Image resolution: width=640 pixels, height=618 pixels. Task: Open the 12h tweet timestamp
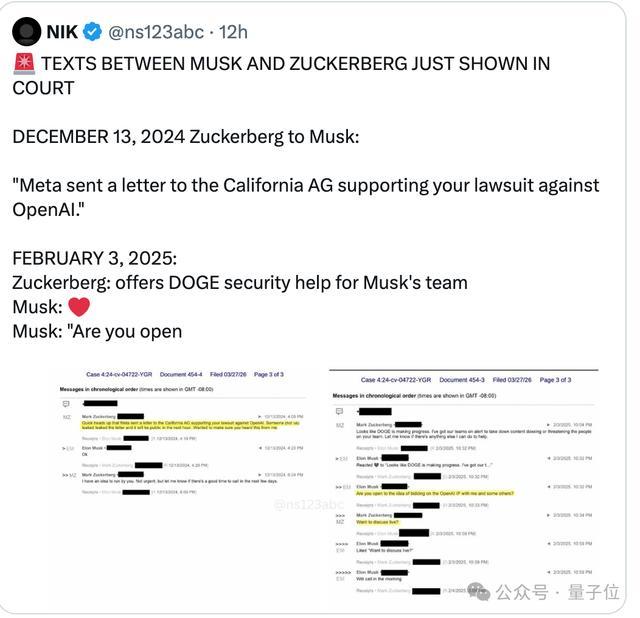[233, 32]
